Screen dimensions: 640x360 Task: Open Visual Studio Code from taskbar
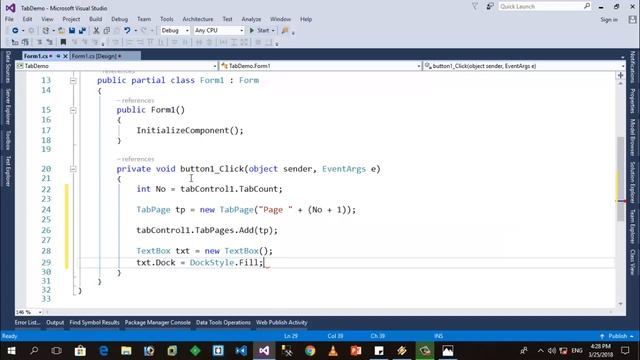[x=241, y=351]
